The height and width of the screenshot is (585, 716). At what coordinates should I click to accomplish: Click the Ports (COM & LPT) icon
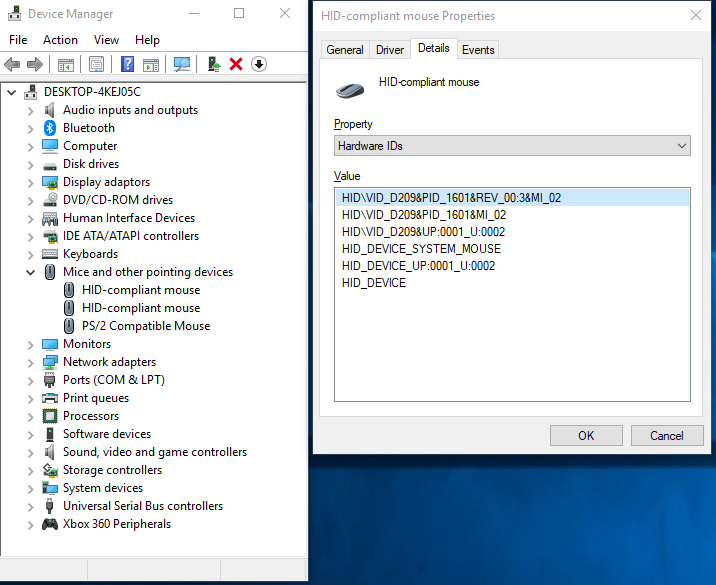click(x=49, y=380)
